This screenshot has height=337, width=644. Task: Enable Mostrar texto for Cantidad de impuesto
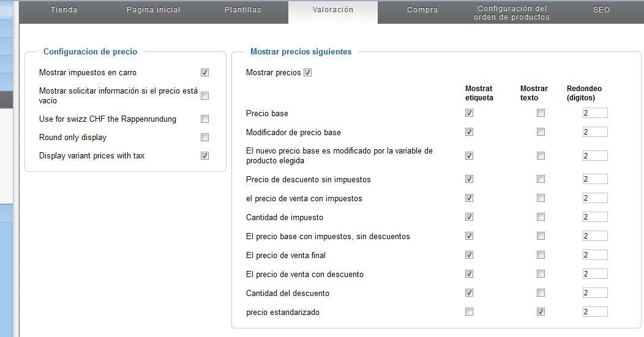(541, 217)
